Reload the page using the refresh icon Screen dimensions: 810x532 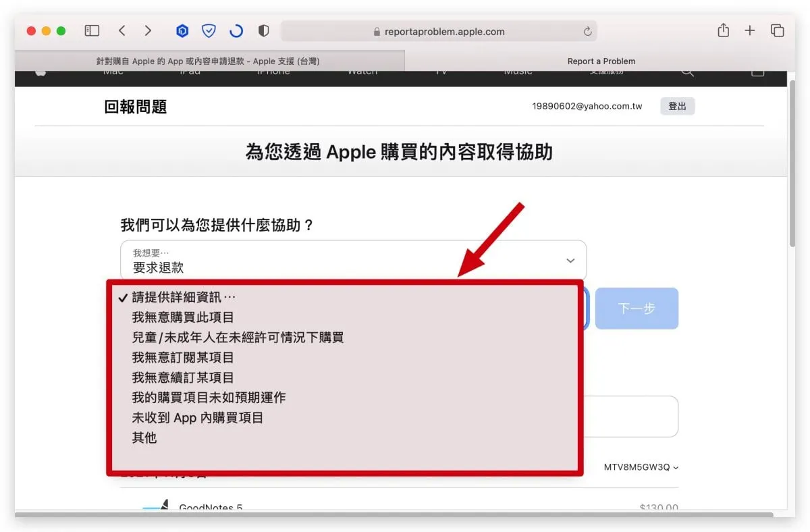click(x=587, y=31)
